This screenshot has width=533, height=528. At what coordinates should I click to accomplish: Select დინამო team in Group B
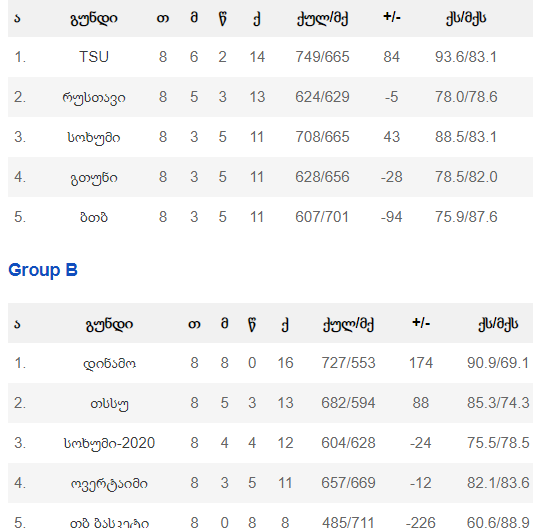(109, 363)
